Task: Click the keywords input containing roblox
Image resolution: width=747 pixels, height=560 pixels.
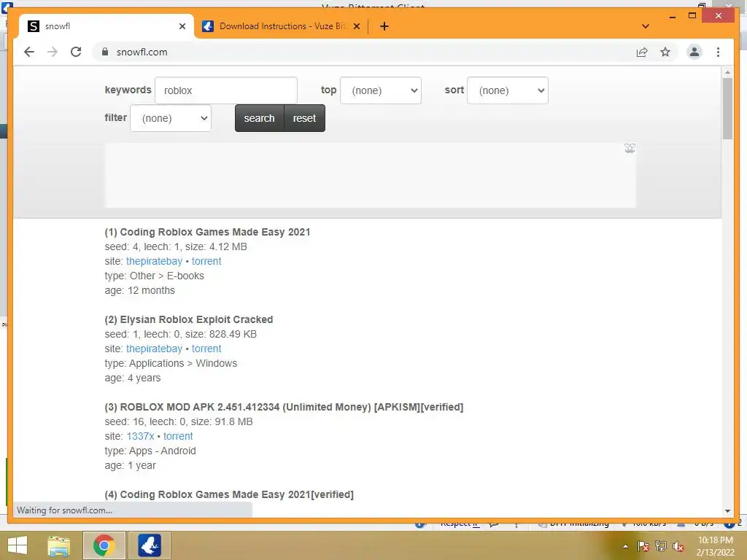Action: click(226, 90)
